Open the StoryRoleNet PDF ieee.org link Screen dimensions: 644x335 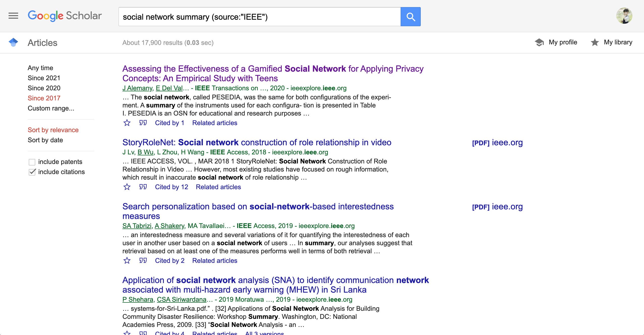[x=497, y=143]
